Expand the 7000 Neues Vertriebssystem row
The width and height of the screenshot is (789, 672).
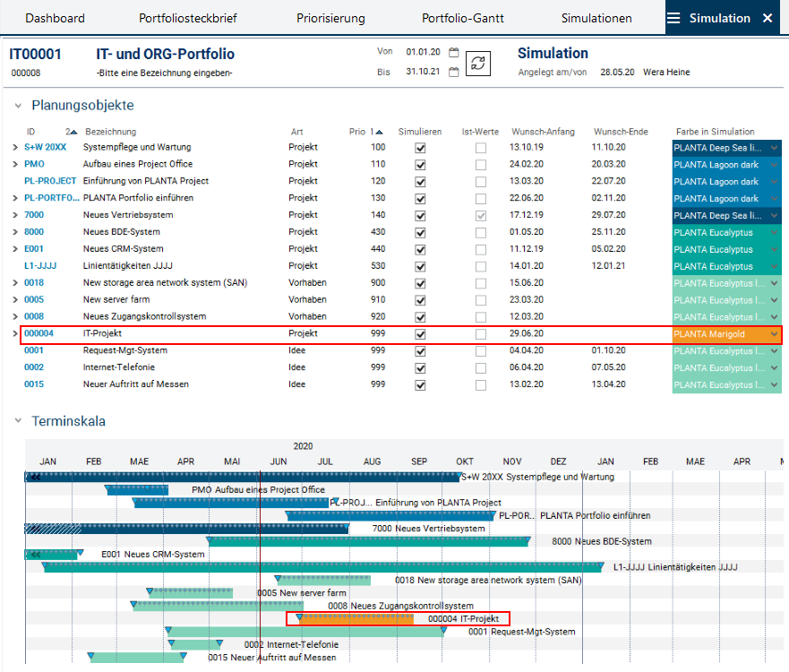(x=14, y=216)
